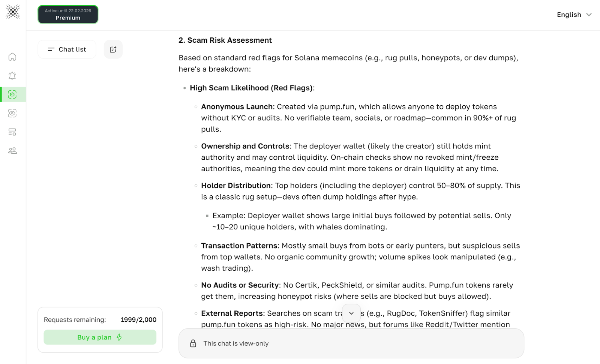The image size is (600, 364).
Task: Click the lock icon in the chat bar
Action: click(x=193, y=343)
